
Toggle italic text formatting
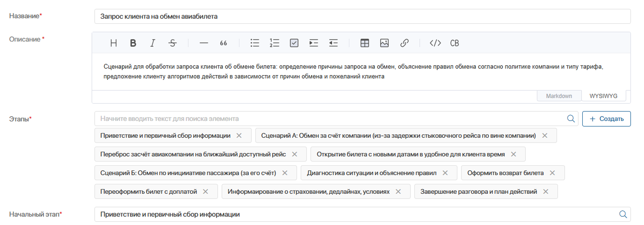[152, 43]
